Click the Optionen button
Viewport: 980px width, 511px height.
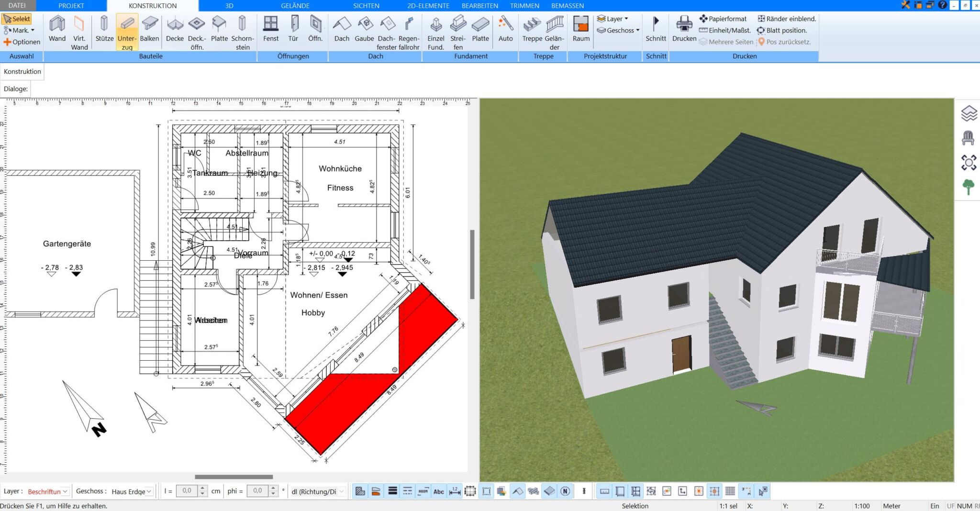[x=22, y=42]
